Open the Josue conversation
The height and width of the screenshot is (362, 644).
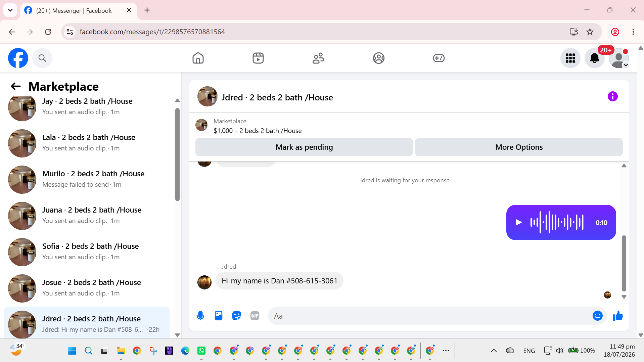click(x=87, y=288)
